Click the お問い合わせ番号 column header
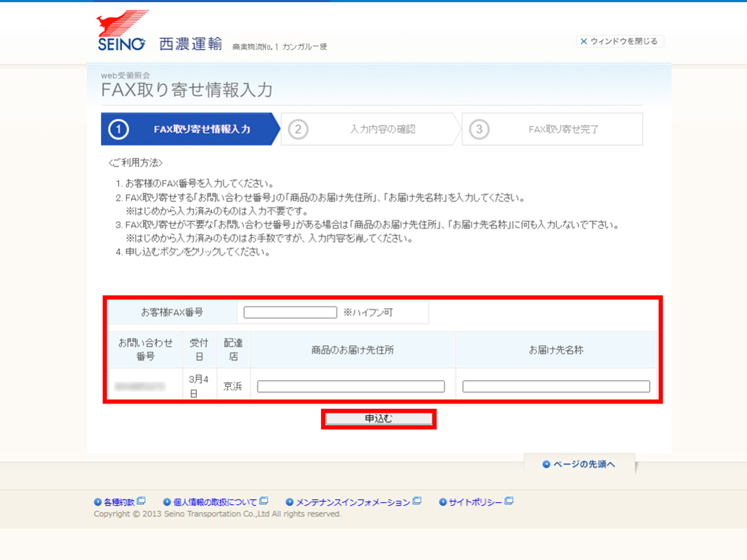747x560 pixels. pyautogui.click(x=145, y=350)
